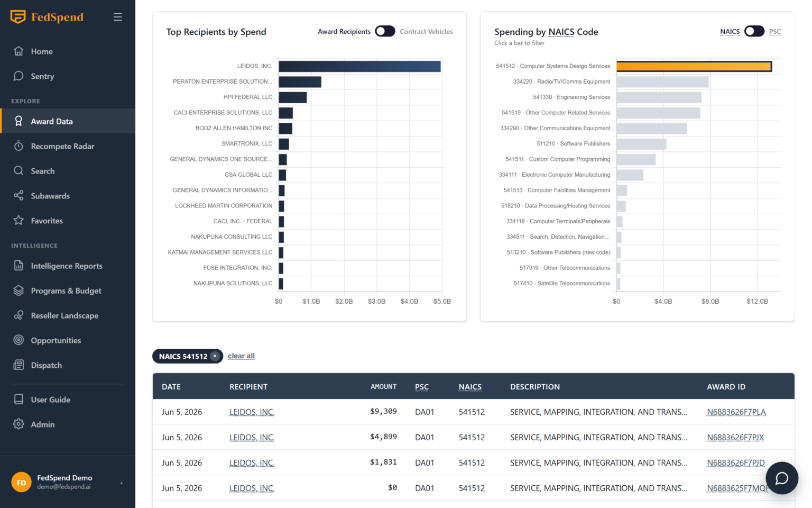Open Recompete Radar menu item

point(68,146)
